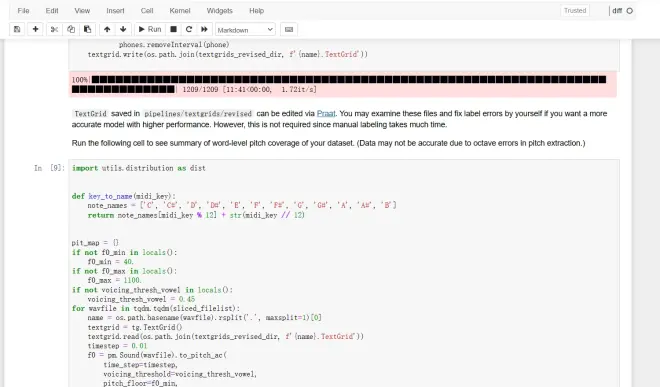Open the View menu
660x387 pixels.
pos(82,11)
